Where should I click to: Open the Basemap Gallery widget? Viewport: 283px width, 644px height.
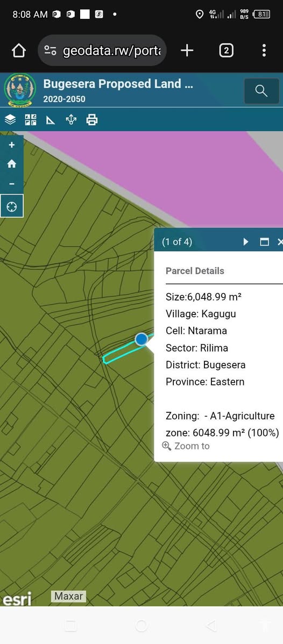(31, 120)
